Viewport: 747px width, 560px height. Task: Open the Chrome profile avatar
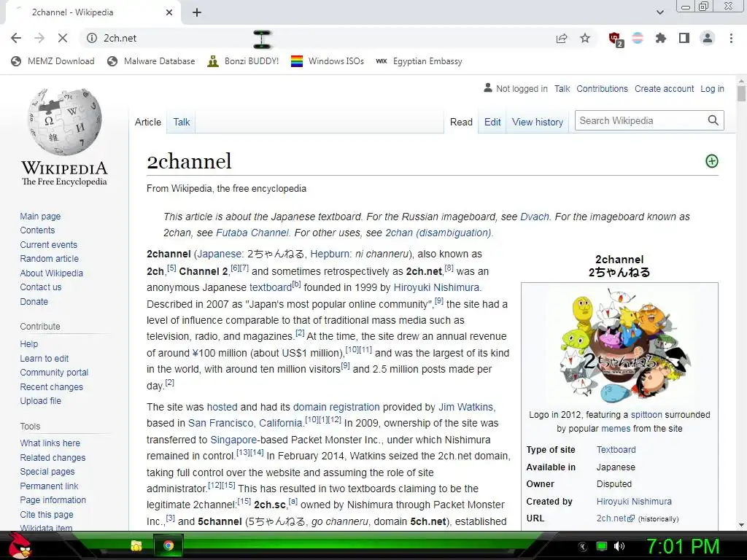[x=708, y=38]
